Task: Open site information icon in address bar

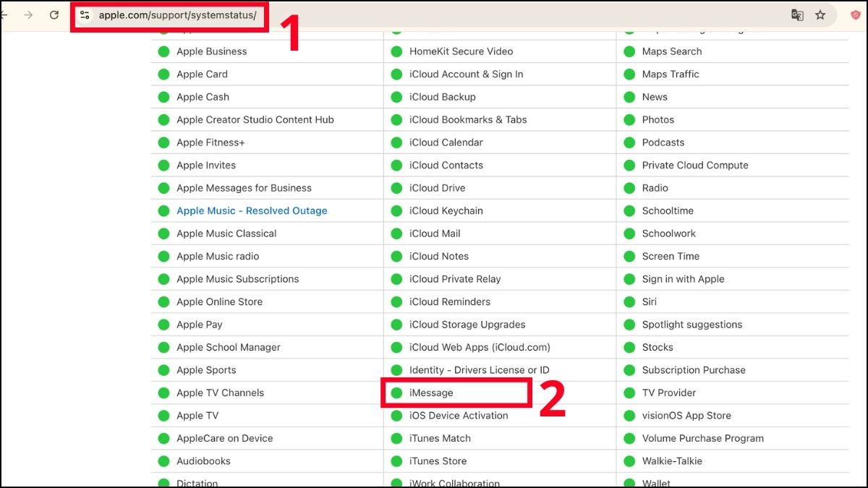Action: point(85,15)
